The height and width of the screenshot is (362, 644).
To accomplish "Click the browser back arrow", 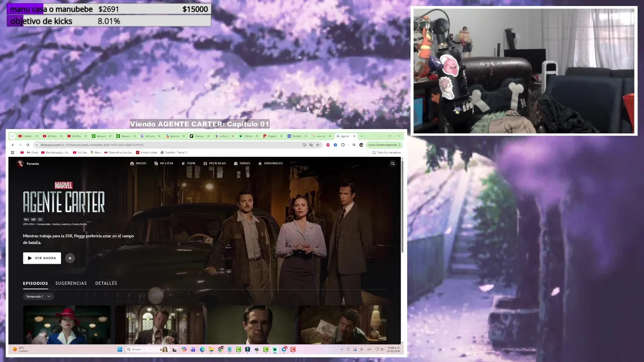I will point(13,145).
